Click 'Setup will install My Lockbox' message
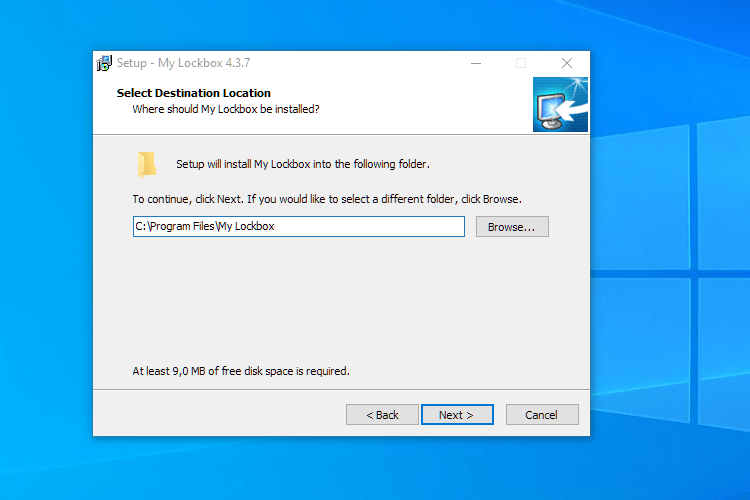 click(303, 164)
